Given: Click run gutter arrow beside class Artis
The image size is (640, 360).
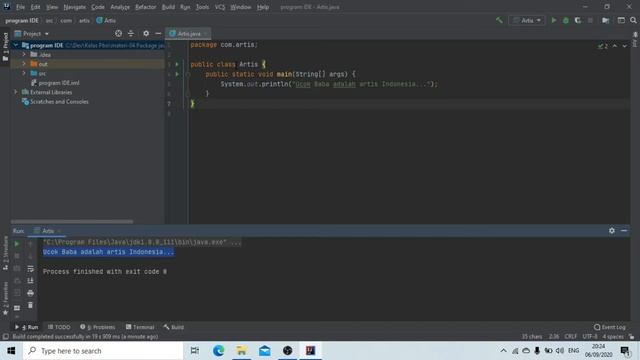Looking at the screenshot, I should [x=177, y=64].
